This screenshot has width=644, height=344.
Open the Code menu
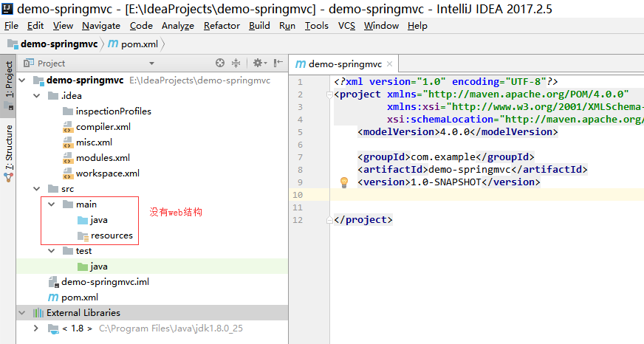coord(141,26)
